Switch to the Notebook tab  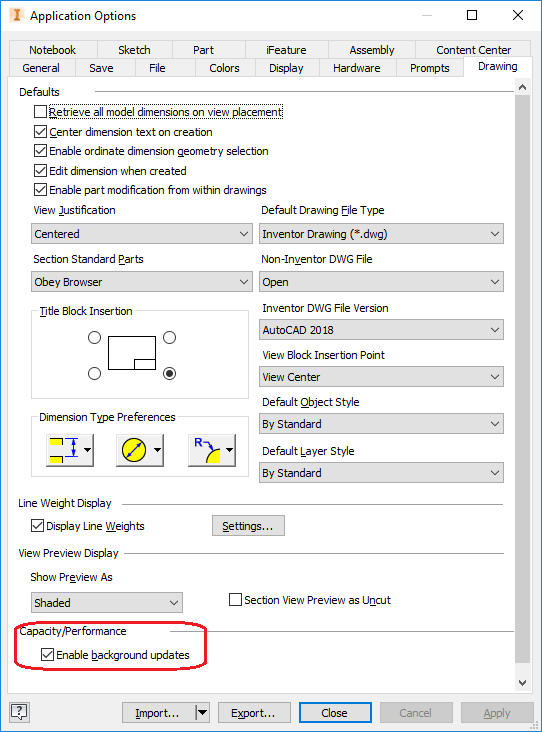click(x=52, y=50)
